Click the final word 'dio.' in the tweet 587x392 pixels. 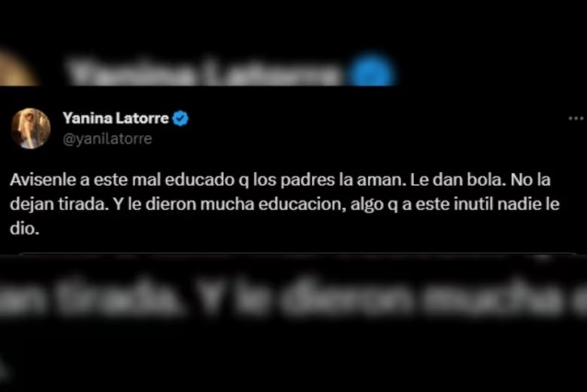point(25,228)
